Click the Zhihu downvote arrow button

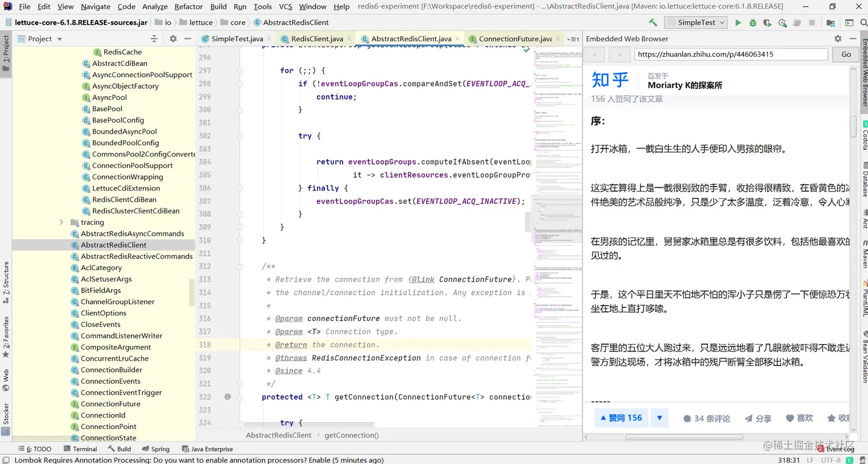pos(660,418)
